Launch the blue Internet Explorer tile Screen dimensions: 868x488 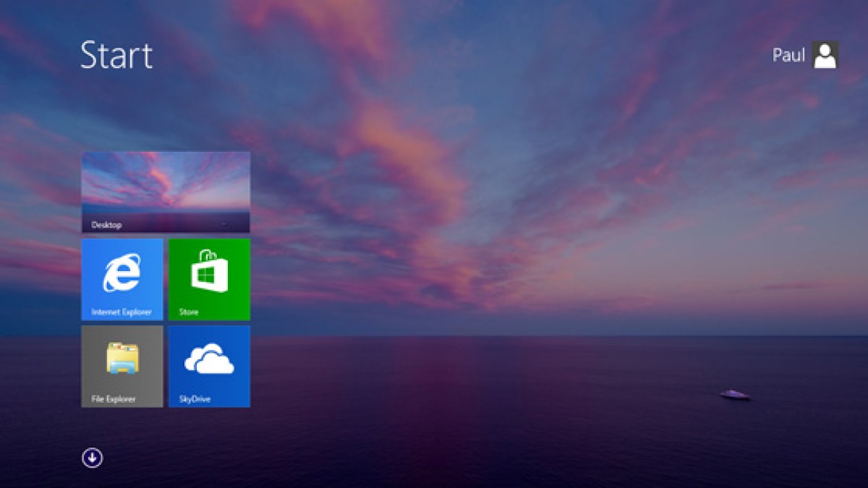tap(122, 279)
